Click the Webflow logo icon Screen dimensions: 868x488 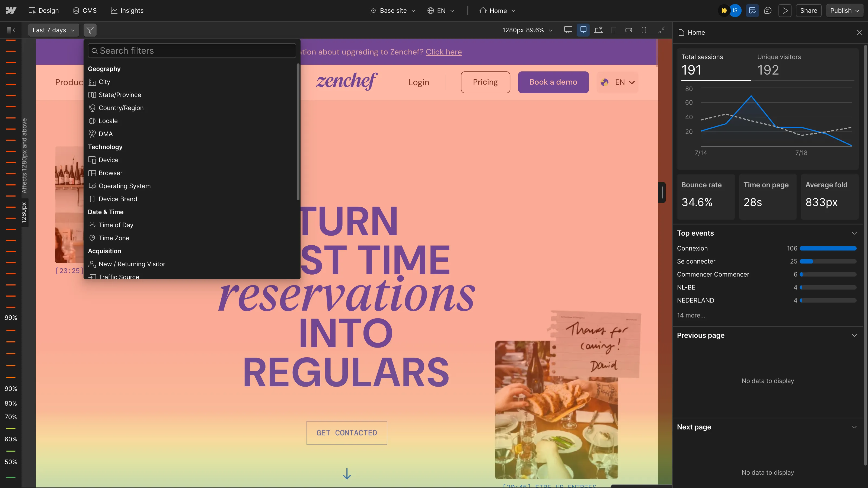point(11,11)
